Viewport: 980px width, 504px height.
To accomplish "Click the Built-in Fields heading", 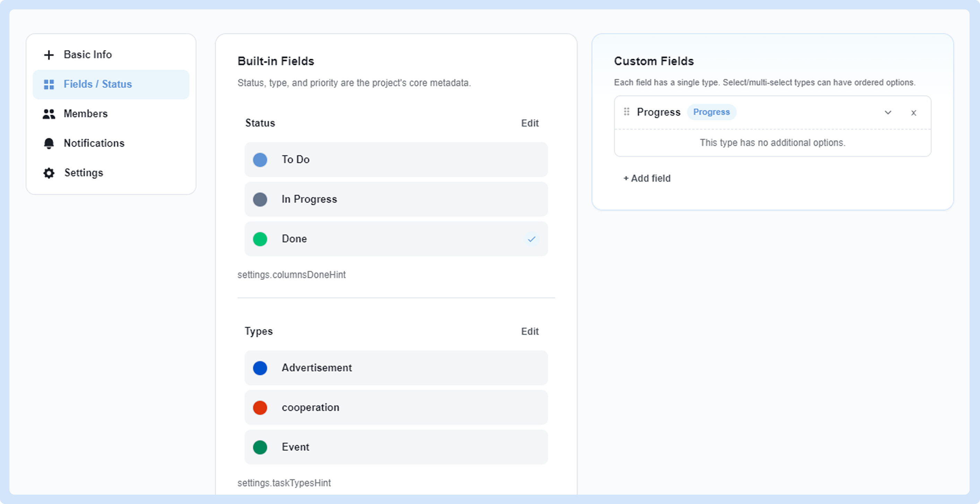I will click(276, 61).
